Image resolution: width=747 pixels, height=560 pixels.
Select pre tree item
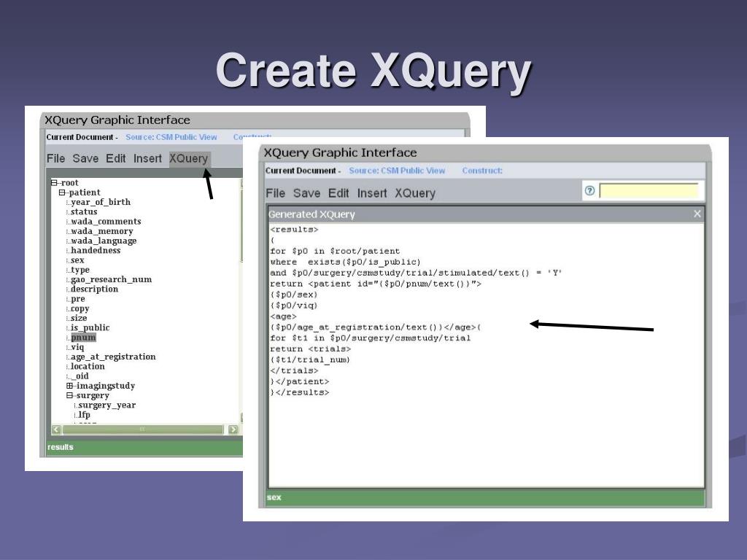(77, 299)
